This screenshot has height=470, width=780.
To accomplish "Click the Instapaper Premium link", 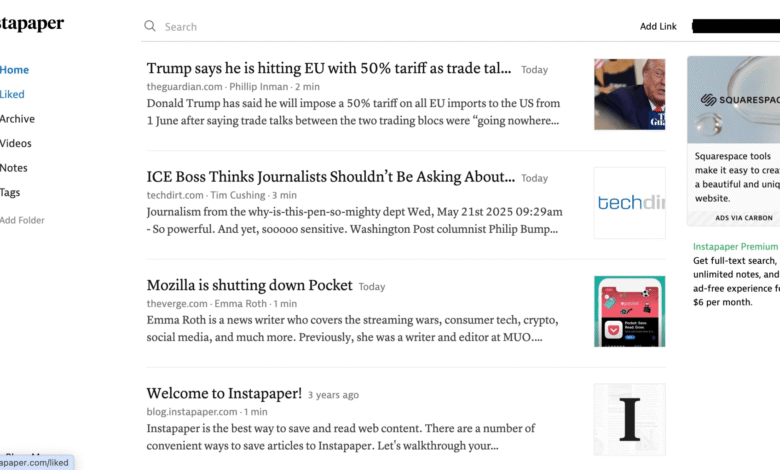I will pos(735,246).
